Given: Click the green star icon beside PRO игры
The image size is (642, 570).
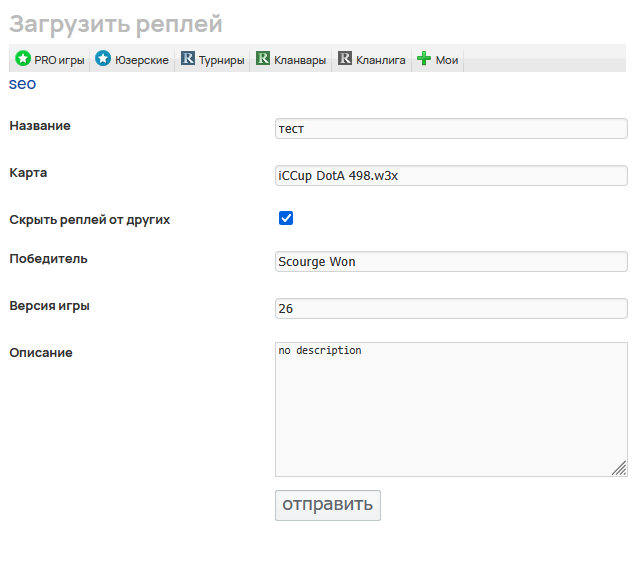Looking at the screenshot, I should (x=23, y=60).
